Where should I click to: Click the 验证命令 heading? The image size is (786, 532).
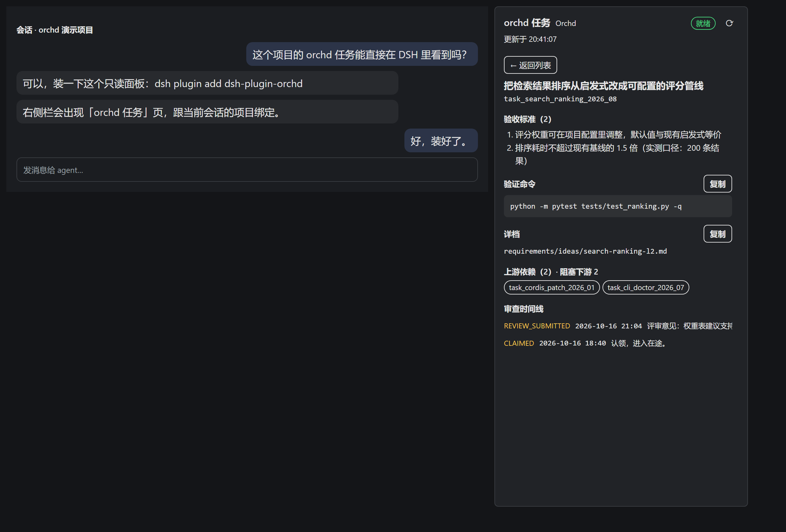[519, 184]
